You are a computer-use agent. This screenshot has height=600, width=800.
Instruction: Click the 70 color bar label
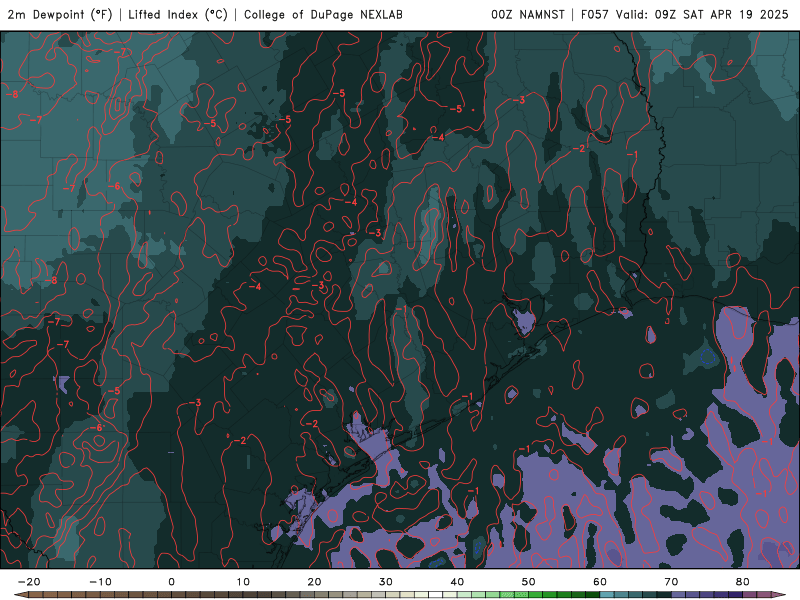[671, 582]
